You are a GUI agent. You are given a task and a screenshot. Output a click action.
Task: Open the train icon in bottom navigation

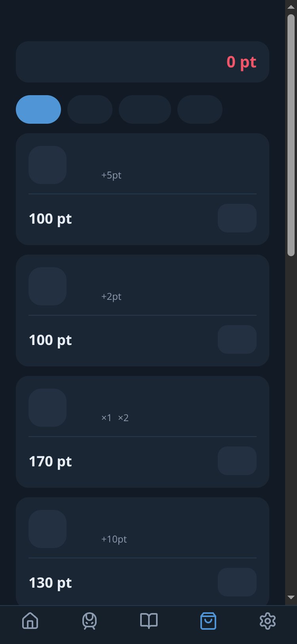pyautogui.click(x=89, y=621)
